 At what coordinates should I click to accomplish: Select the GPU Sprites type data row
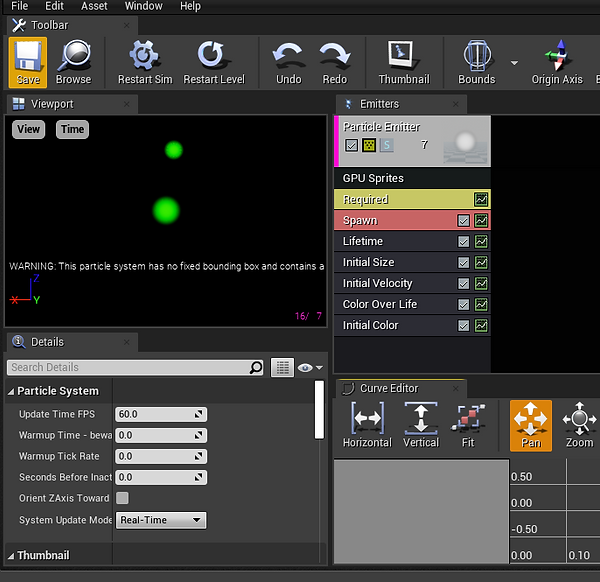412,178
